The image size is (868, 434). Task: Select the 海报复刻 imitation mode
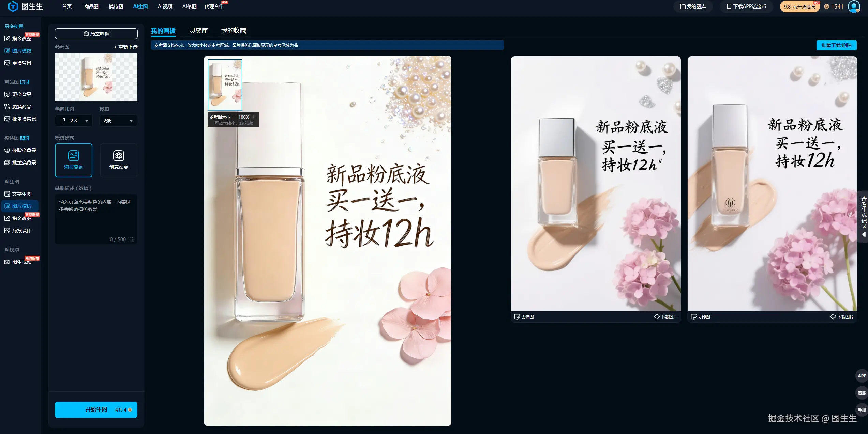74,160
